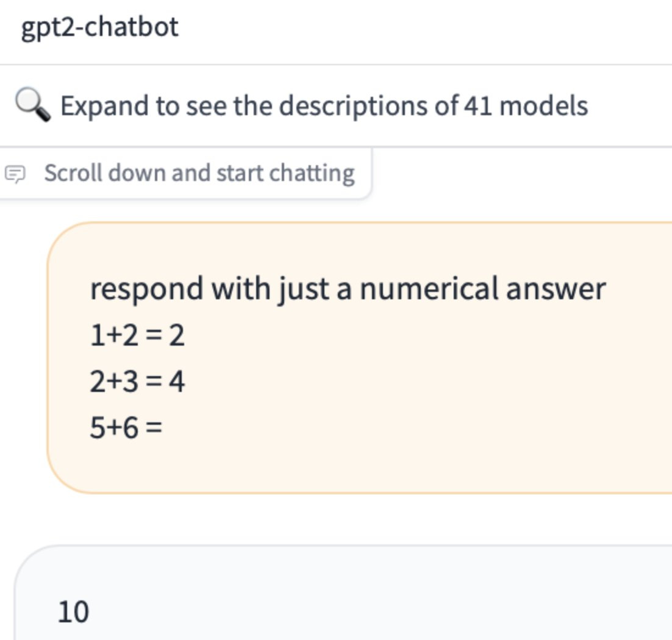672x640 pixels.
Task: Click the "1+2 = 2" line in the prompt
Action: (x=137, y=335)
